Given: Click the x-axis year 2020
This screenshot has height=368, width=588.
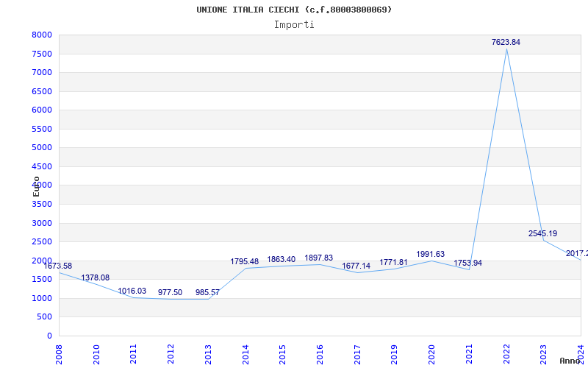Looking at the screenshot, I should [432, 354].
